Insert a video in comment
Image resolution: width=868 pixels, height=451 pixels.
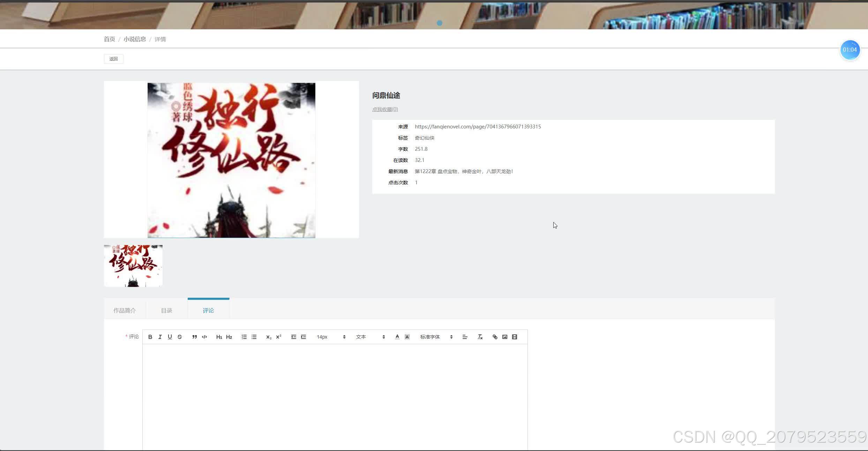[515, 337]
